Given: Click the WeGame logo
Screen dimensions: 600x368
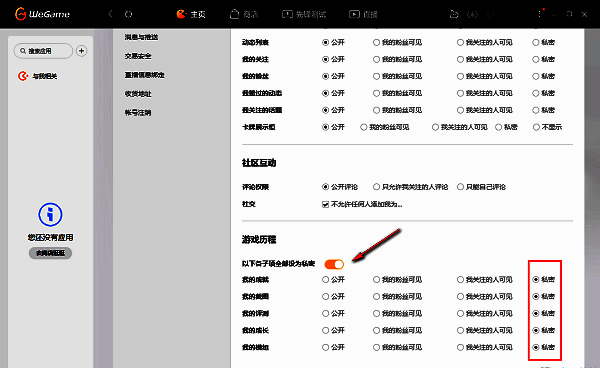Looking at the screenshot, I should coord(42,14).
